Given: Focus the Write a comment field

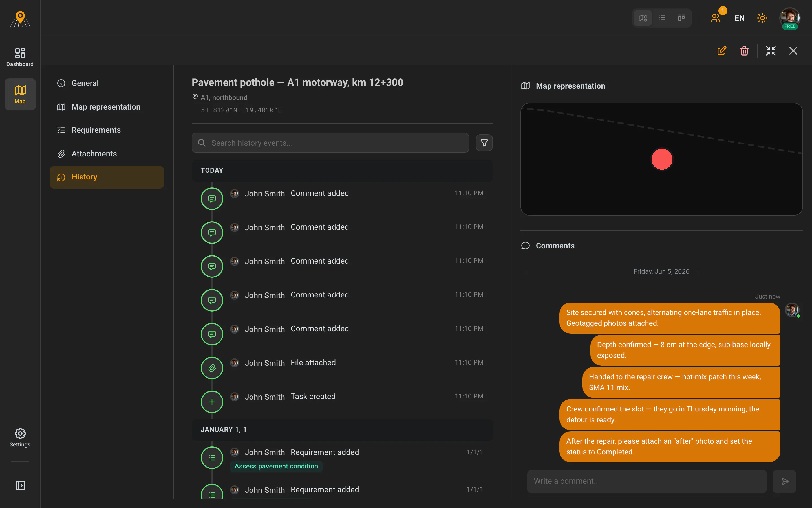Looking at the screenshot, I should point(647,481).
